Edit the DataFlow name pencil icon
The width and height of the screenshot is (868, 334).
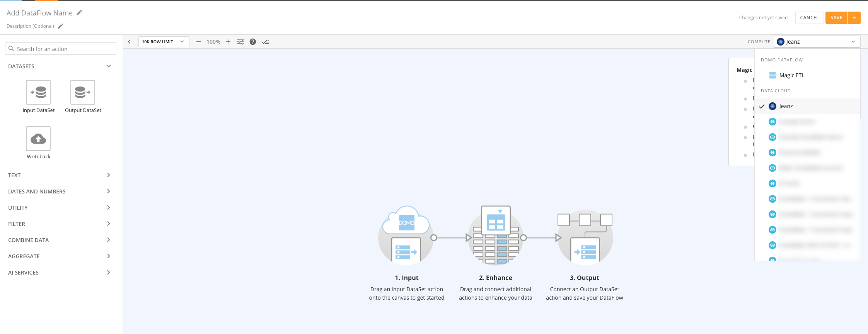[x=79, y=13]
